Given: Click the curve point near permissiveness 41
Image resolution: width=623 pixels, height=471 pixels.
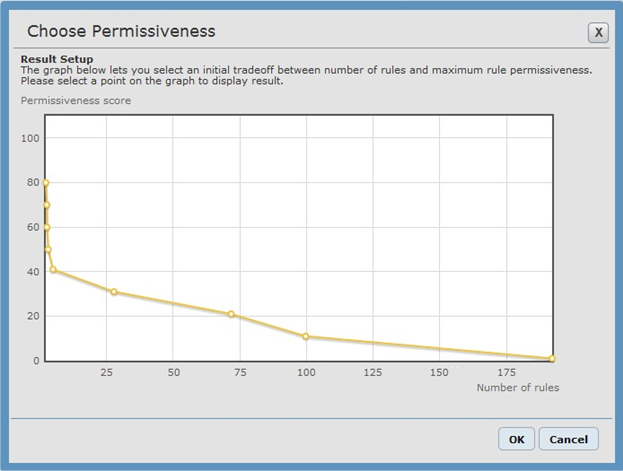Looking at the screenshot, I should (53, 270).
